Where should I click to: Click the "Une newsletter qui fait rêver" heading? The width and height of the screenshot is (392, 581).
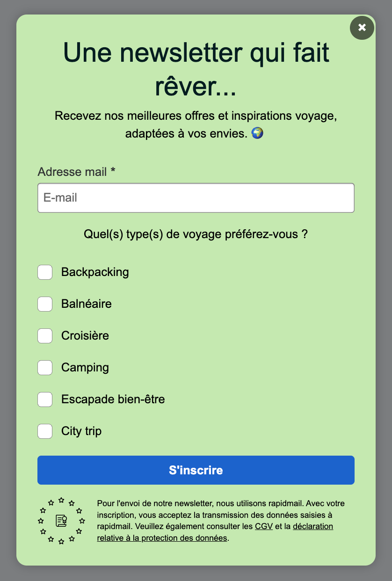[196, 69]
